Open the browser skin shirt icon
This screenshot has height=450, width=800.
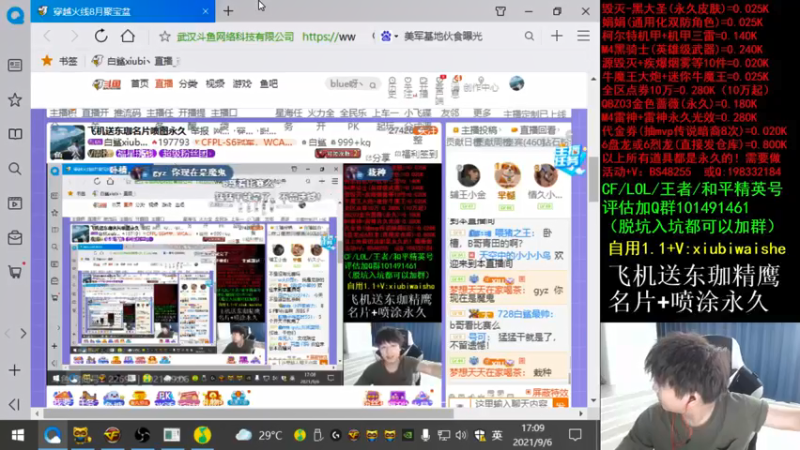501,11
